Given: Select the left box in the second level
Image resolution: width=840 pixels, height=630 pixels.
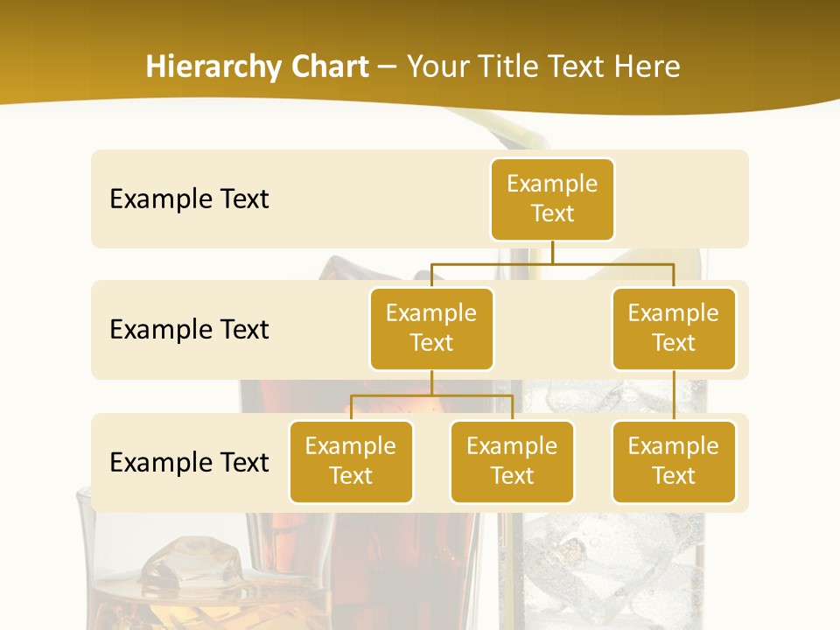Looking at the screenshot, I should click(431, 328).
